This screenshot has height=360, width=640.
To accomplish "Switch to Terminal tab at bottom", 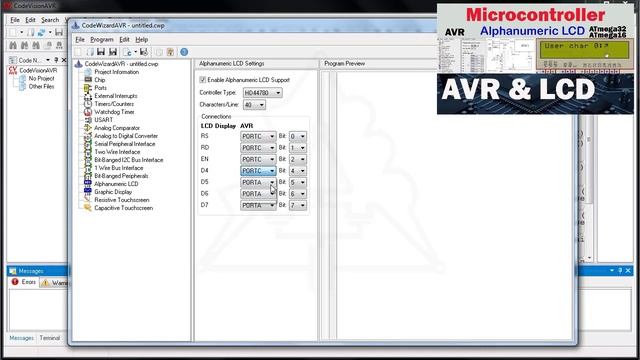I will (x=50, y=338).
